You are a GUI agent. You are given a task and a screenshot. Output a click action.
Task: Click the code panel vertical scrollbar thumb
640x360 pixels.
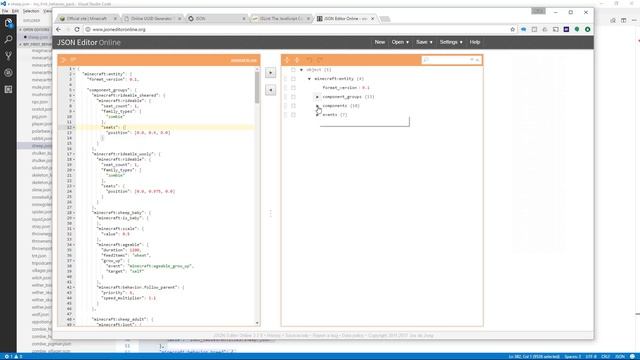(x=257, y=87)
